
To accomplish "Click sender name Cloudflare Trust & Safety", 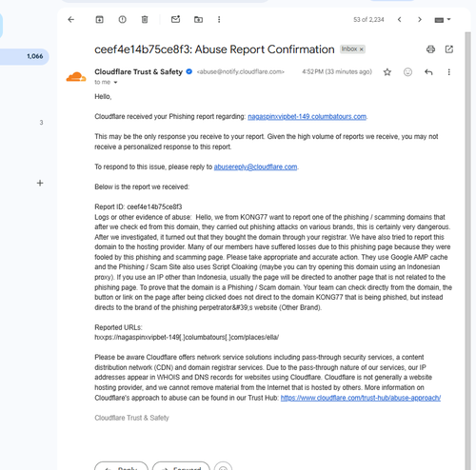I will click(138, 71).
